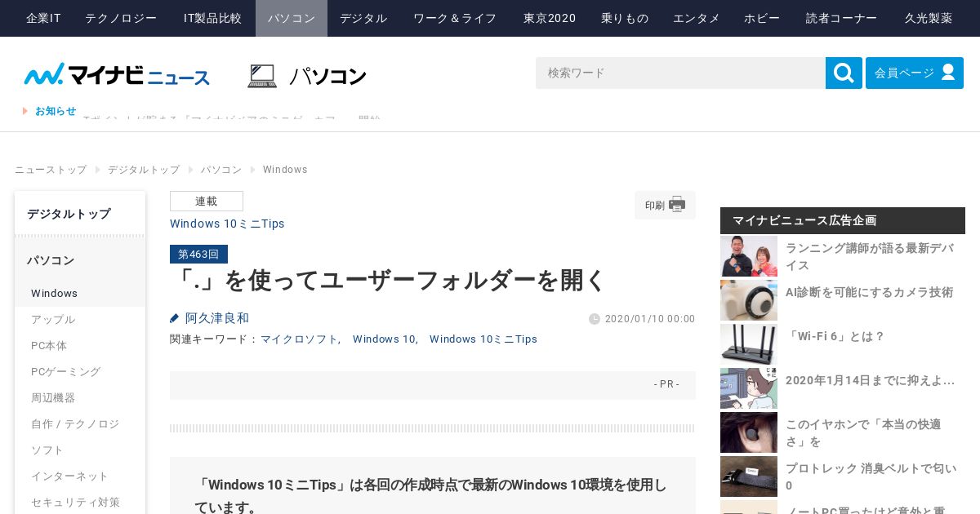
Task: Click the Windows 10ミニTips keyword link
Action: (x=483, y=339)
